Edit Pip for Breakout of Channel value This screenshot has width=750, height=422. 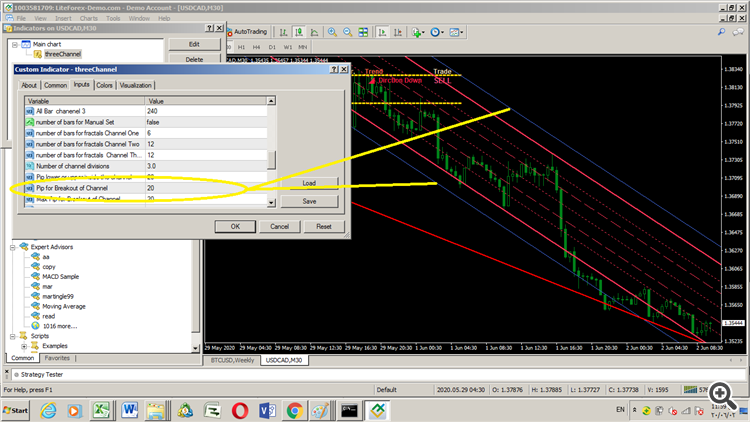(206, 188)
